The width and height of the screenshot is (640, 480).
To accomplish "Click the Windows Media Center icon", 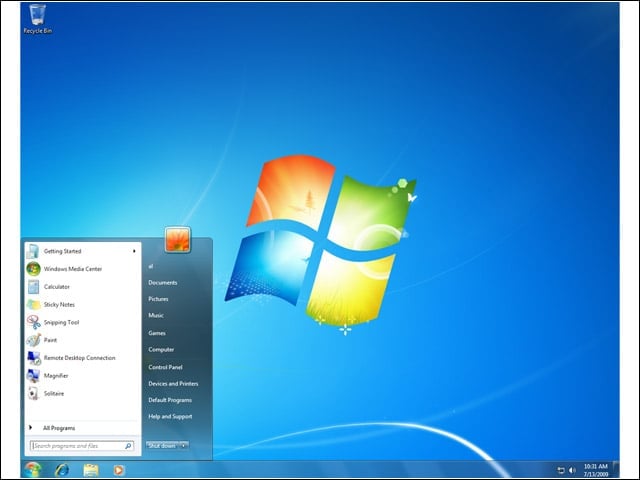I will [33, 269].
